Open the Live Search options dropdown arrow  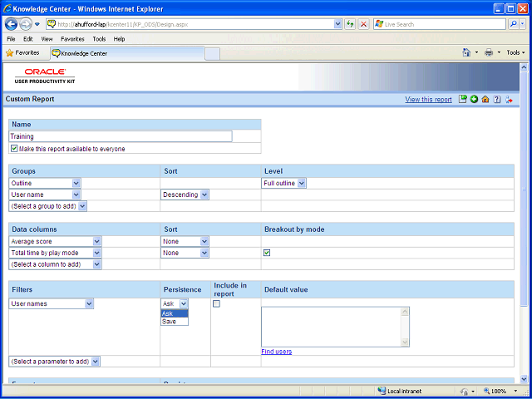click(523, 24)
